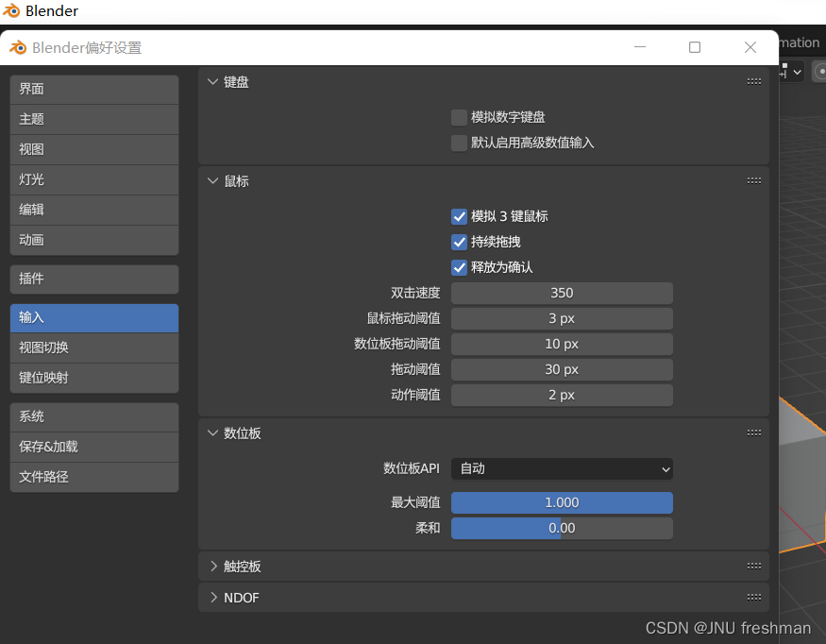Click the 数位板 panel drag-handle icon
826x644 pixels.
pos(754,433)
